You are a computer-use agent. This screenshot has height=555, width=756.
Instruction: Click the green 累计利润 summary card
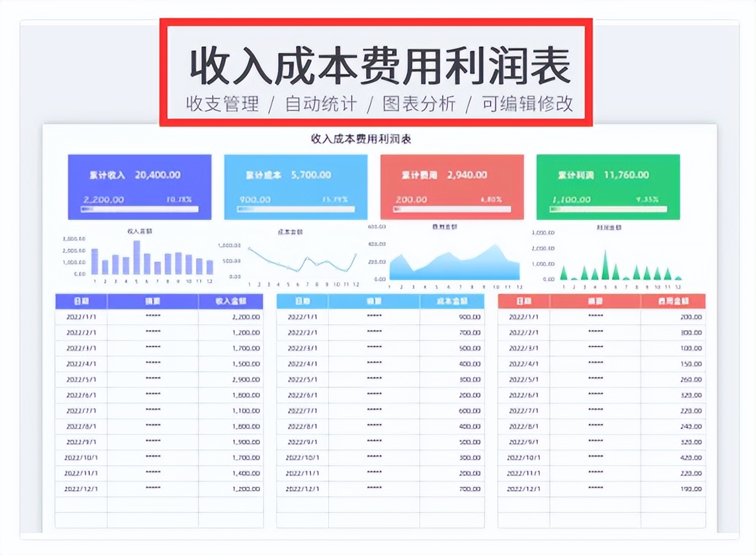pos(609,186)
